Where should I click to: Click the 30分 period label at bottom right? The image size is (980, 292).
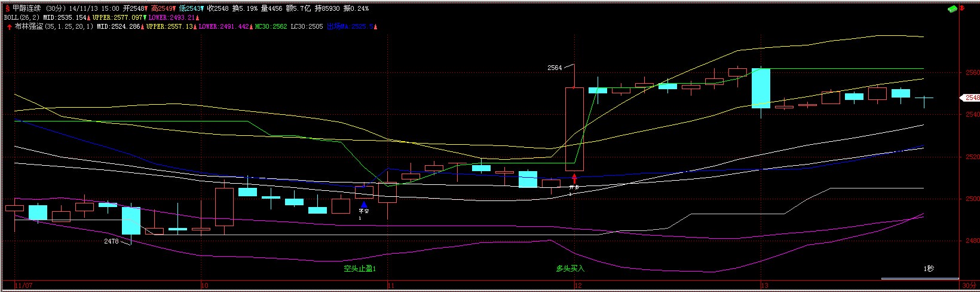(968, 286)
